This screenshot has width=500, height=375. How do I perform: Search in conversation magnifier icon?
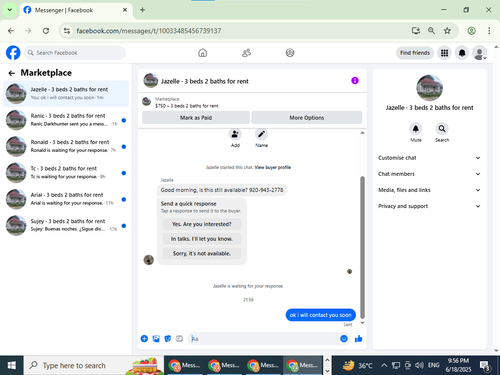(x=442, y=129)
